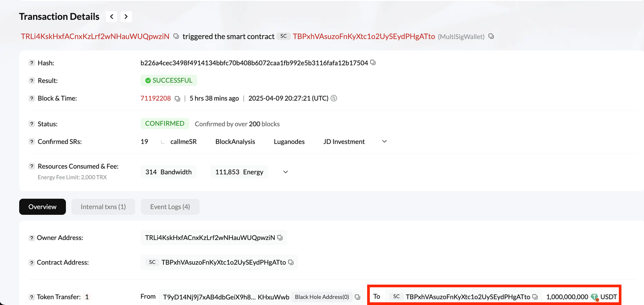644x305 pixels.
Task: Expand the Resources Consumed details
Action: (x=286, y=172)
